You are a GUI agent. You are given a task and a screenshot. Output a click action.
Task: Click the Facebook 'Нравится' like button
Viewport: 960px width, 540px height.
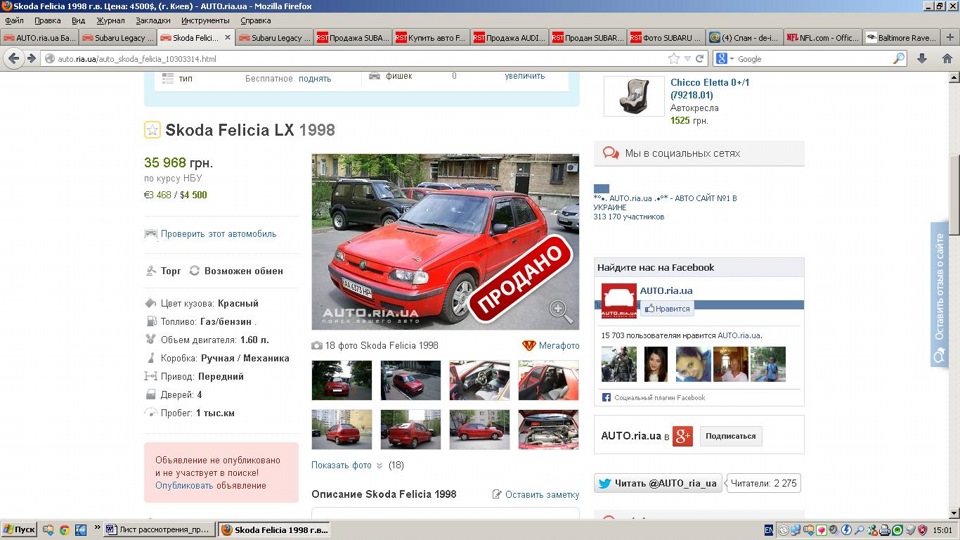pos(667,309)
